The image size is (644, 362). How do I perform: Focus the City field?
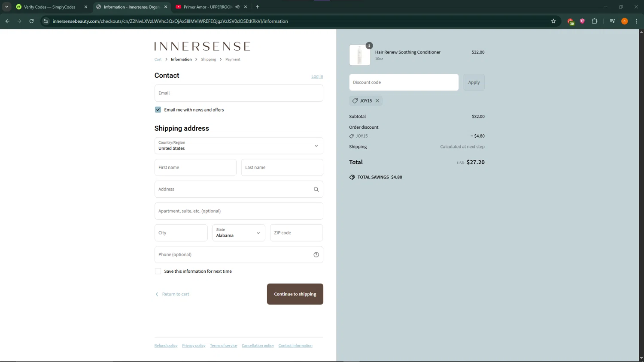pos(181,233)
